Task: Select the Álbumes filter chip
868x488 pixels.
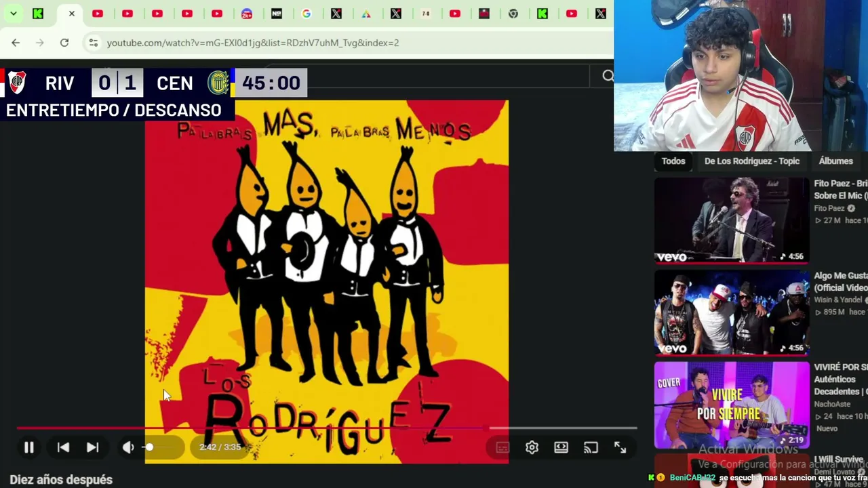Action: 835,161
